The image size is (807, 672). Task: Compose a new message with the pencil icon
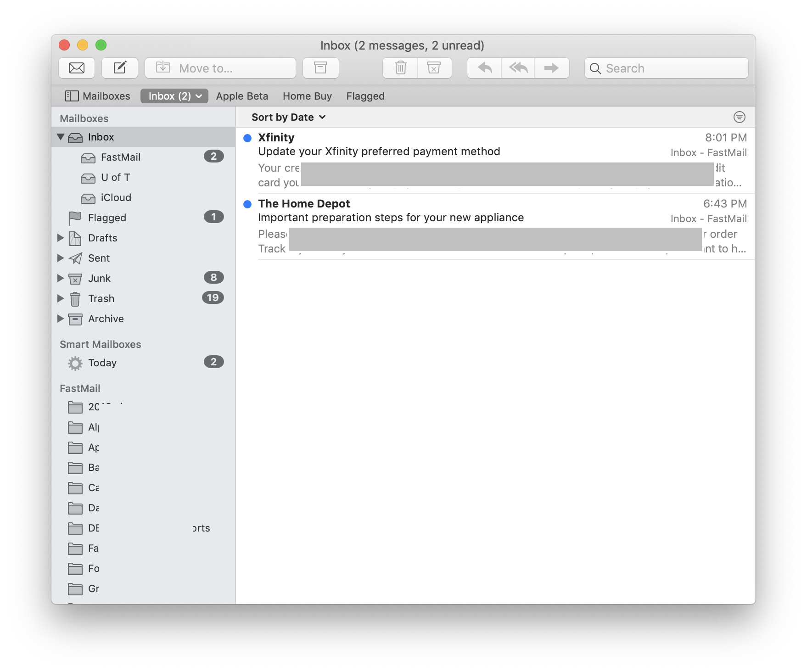point(120,68)
